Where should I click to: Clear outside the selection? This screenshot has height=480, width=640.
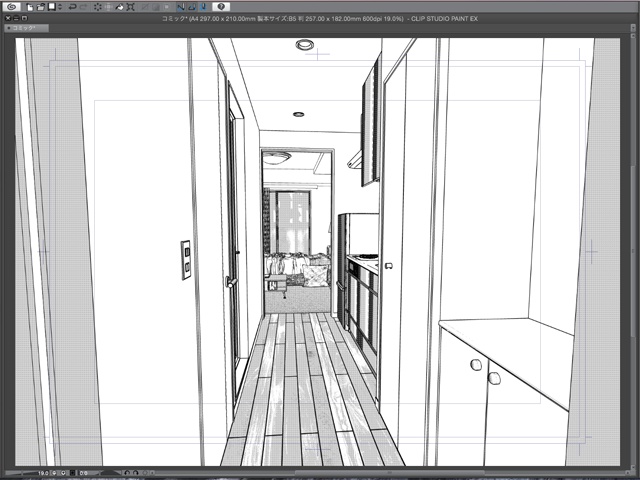[x=109, y=7]
